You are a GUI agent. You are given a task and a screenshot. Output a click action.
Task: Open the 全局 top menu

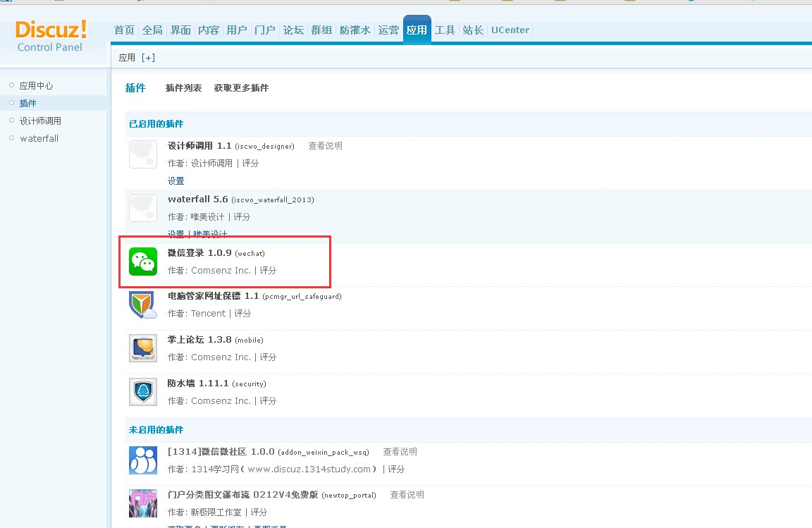pyautogui.click(x=152, y=30)
